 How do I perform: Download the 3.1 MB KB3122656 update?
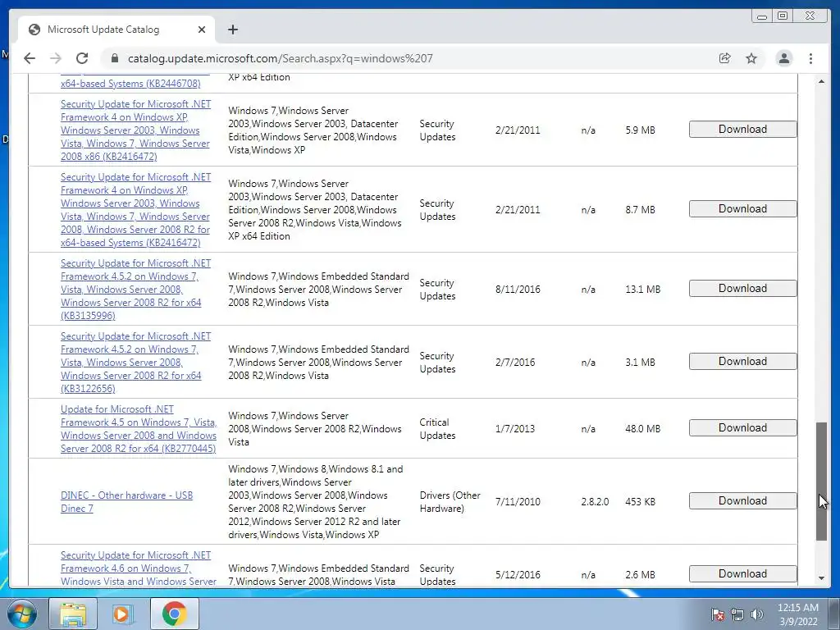click(x=742, y=361)
